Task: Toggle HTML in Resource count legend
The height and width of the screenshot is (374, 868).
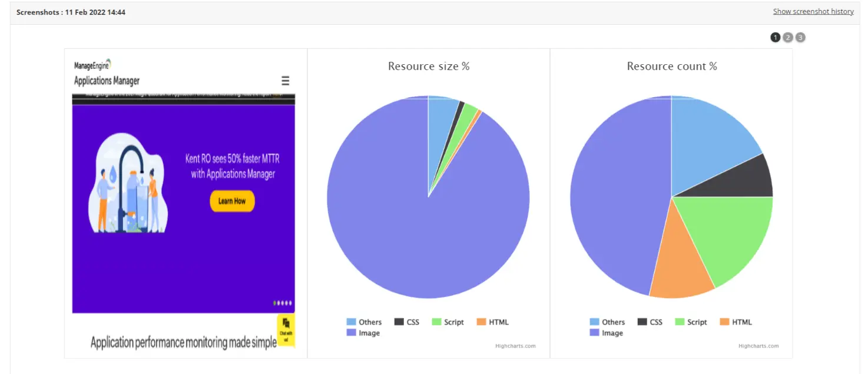Action: click(x=736, y=322)
